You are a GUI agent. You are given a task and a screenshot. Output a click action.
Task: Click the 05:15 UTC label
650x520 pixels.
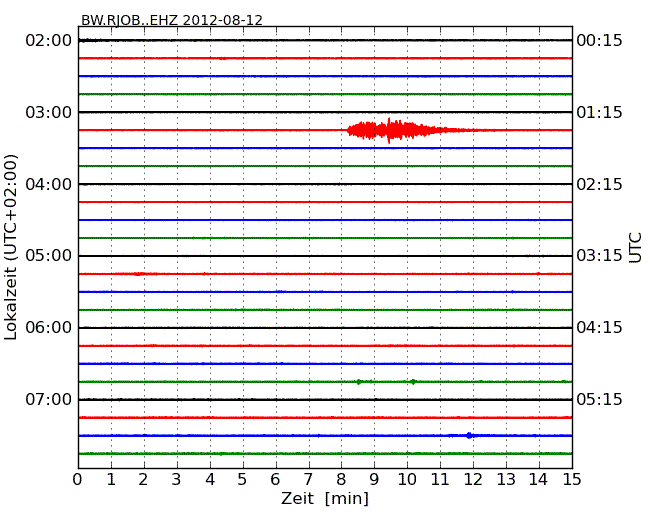[x=599, y=399]
